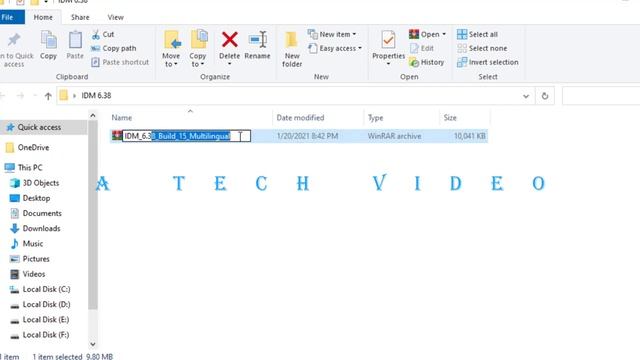Go up one folder level
This screenshot has width=640, height=360.
48,96
